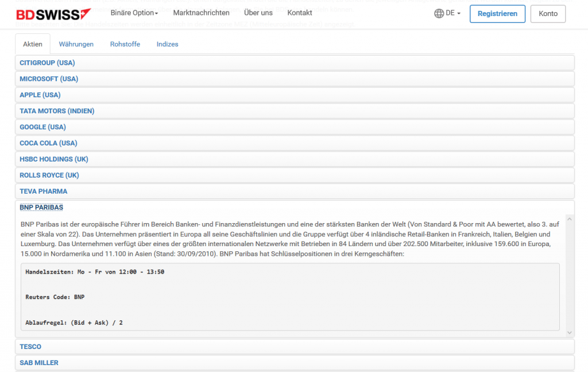Switch to the Indizes tab
Screen dimensions: 588x372
[167, 44]
